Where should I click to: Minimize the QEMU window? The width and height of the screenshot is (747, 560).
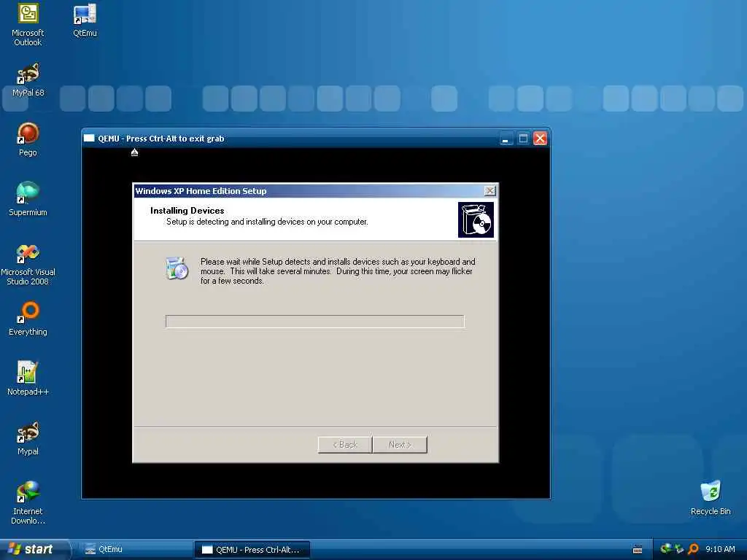click(506, 139)
